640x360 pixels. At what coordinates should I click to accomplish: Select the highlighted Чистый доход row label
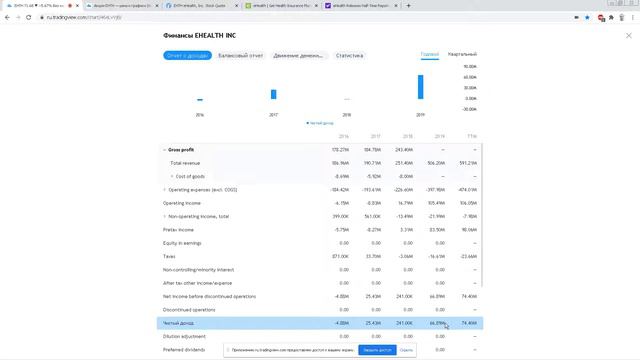pos(178,323)
